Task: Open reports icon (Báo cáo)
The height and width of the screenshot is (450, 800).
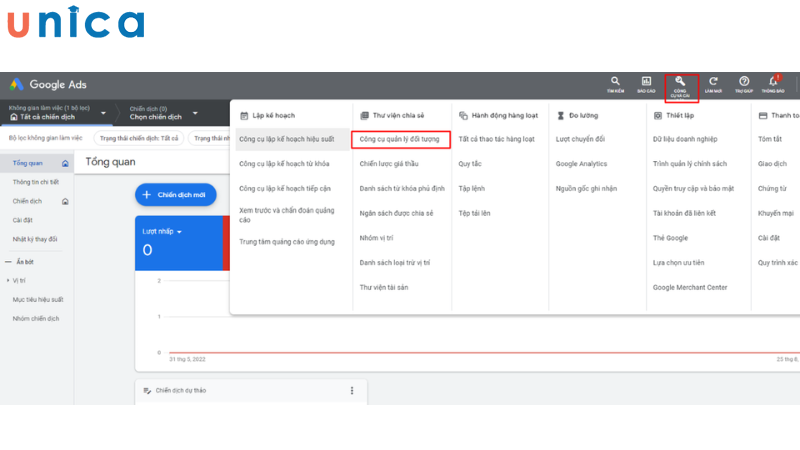Action: coord(646,84)
